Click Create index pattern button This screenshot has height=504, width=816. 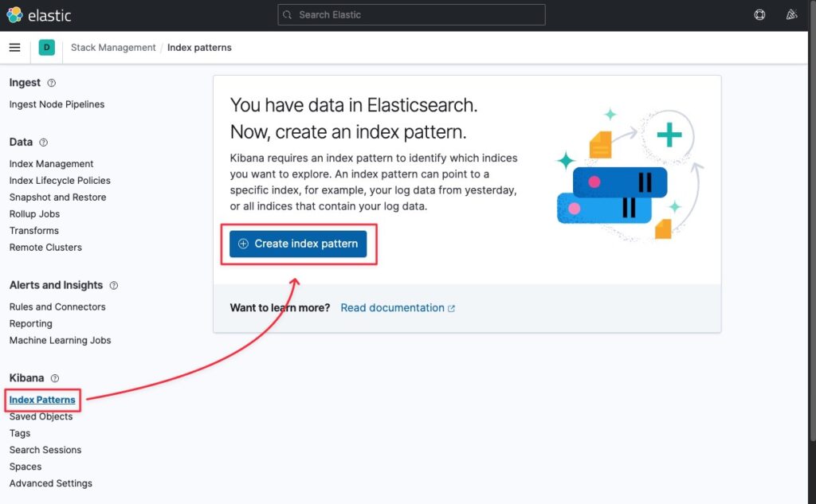(298, 244)
